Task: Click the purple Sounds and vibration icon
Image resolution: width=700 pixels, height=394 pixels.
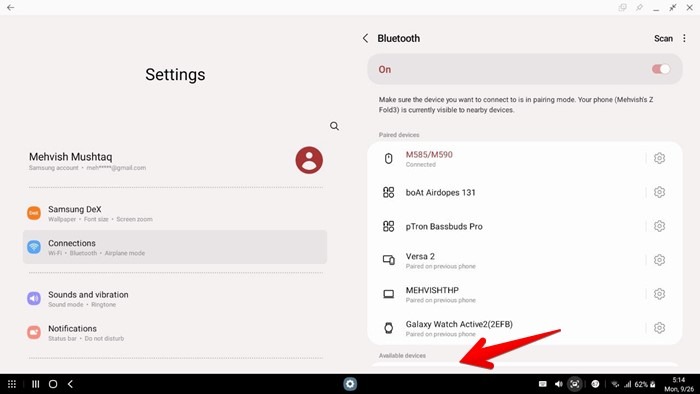Action: pyautogui.click(x=34, y=298)
